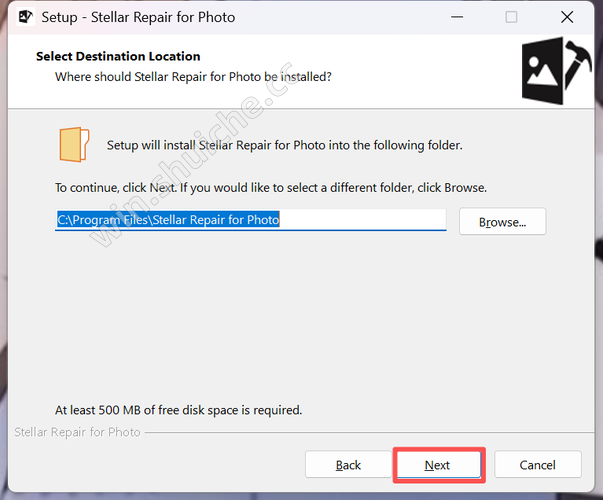Click the Next button
This screenshot has width=603, height=500.
coord(439,465)
